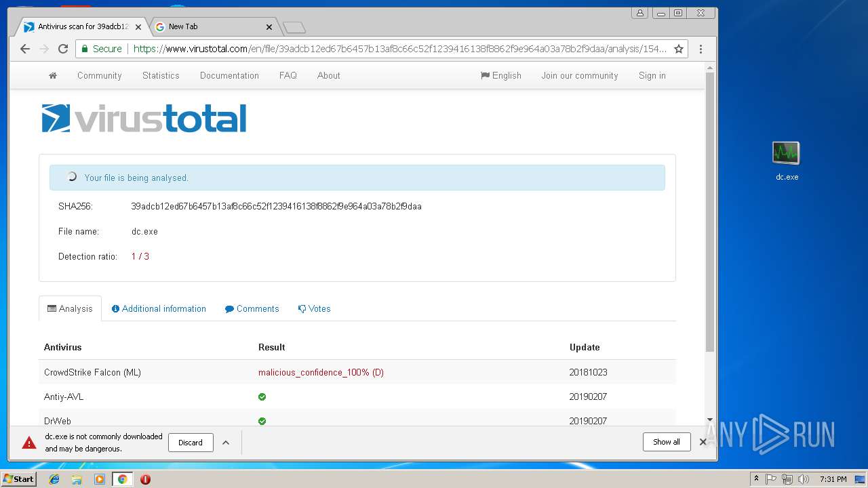
Task: Click Antiy-AVL row name
Action: click(64, 397)
